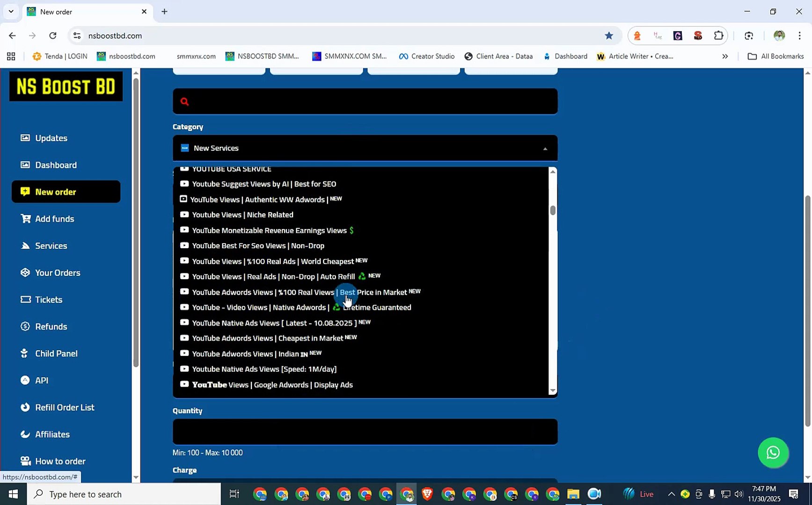Click the Quantity input field

[x=365, y=432]
